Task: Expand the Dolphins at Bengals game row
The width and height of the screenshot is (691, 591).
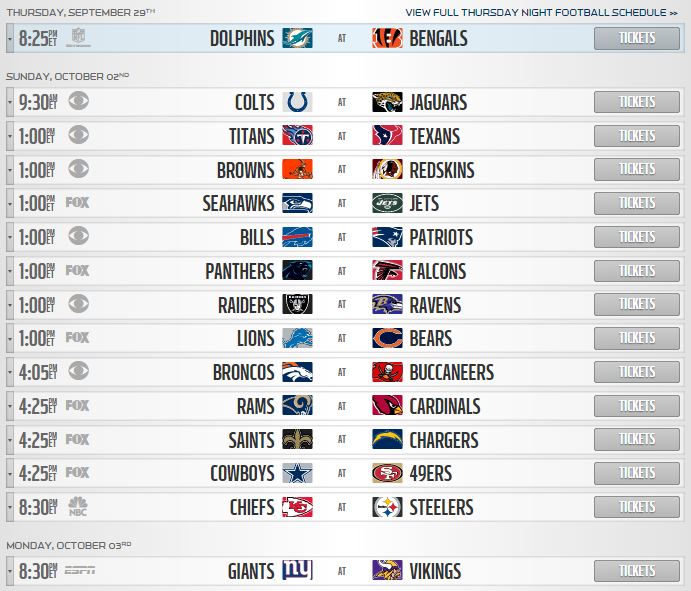Action: (x=10, y=38)
